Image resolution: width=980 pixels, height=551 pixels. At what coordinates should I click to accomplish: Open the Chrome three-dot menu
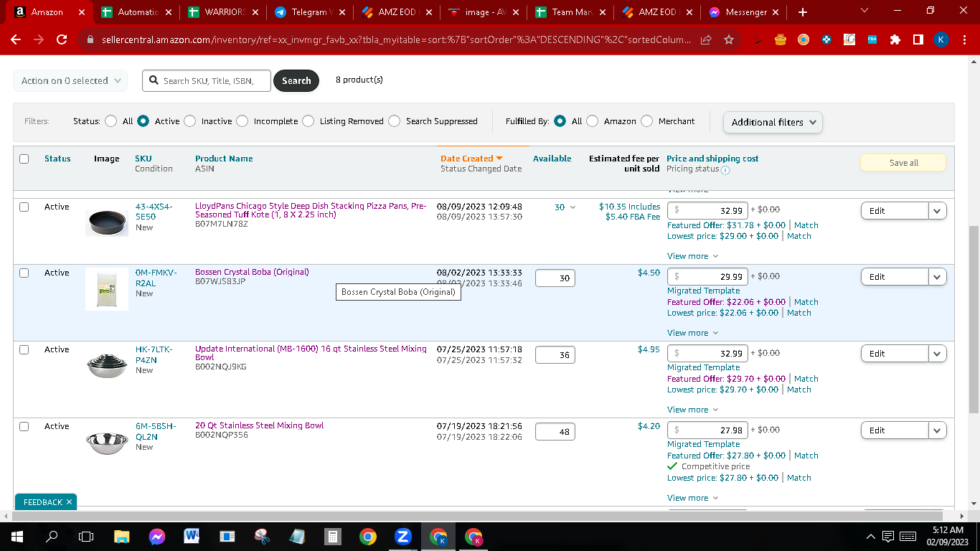click(x=963, y=40)
